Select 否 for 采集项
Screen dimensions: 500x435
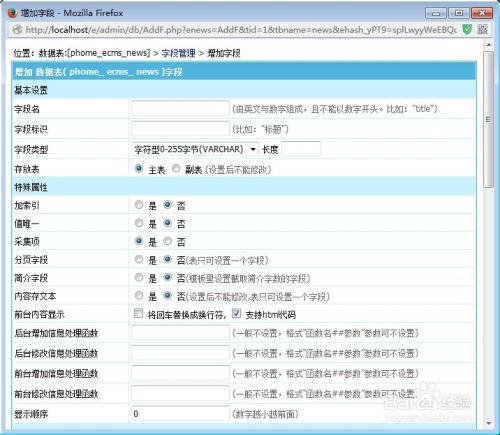tap(168, 241)
